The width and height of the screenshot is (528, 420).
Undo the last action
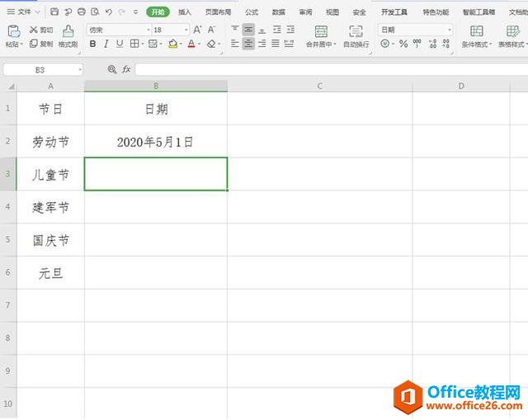coord(108,12)
